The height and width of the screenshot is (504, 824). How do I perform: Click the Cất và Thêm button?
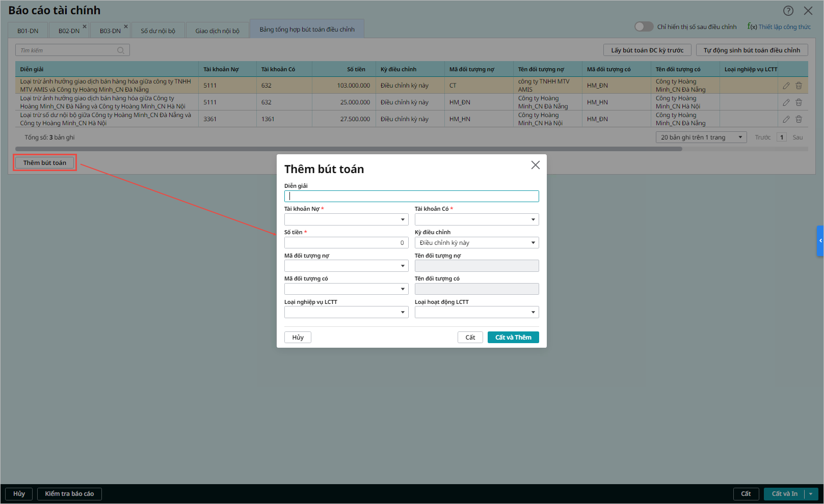(x=513, y=338)
